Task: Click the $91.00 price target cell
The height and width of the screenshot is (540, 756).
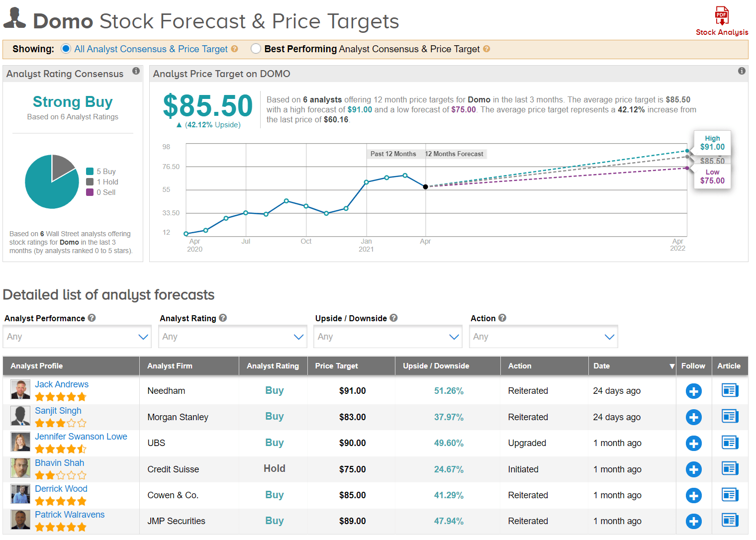Action: click(x=352, y=391)
